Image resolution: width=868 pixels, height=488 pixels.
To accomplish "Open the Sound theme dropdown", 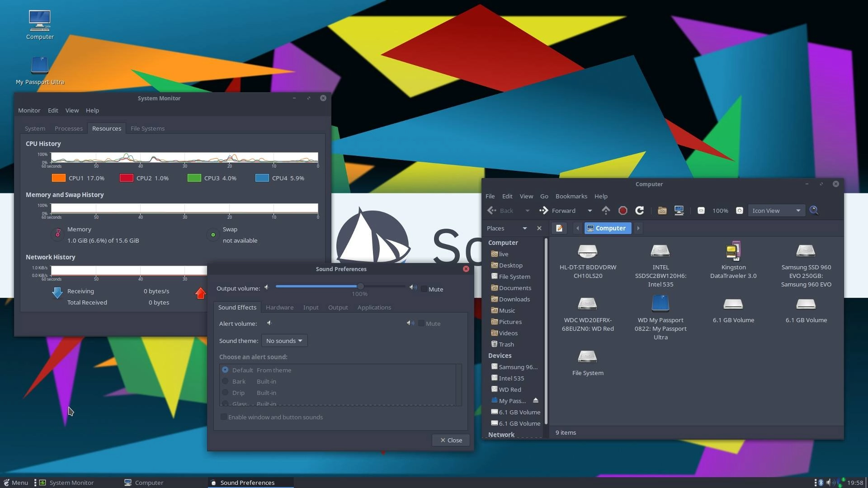I will point(284,341).
